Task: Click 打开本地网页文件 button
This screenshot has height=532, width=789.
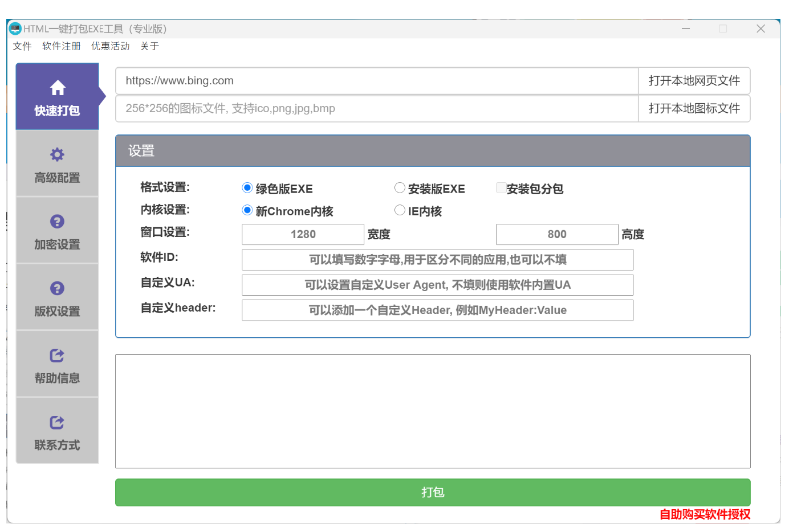Action: point(694,81)
